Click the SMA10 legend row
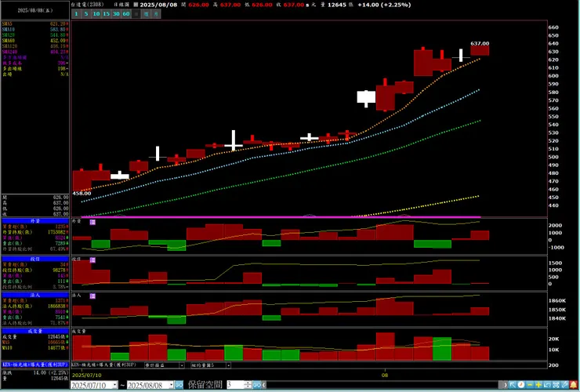 point(35,29)
